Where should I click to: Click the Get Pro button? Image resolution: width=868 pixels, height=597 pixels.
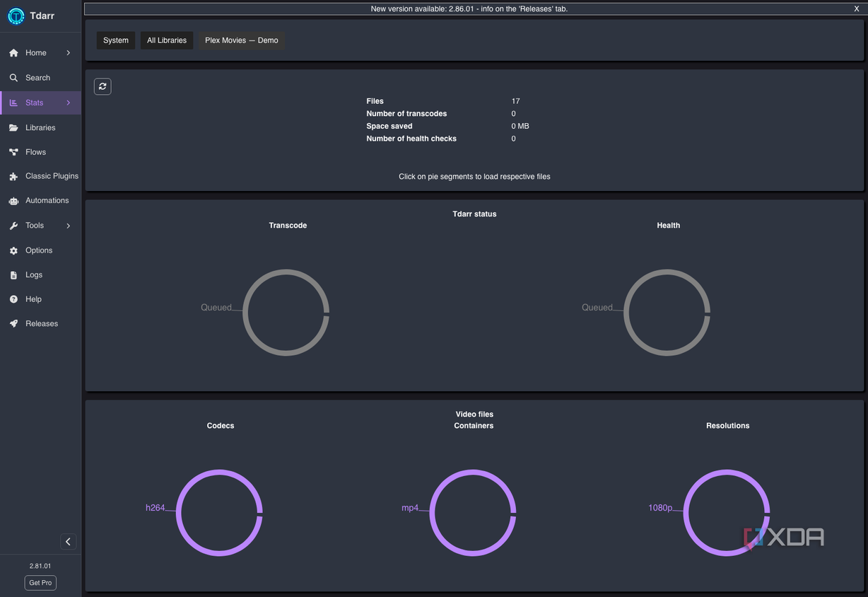40,583
